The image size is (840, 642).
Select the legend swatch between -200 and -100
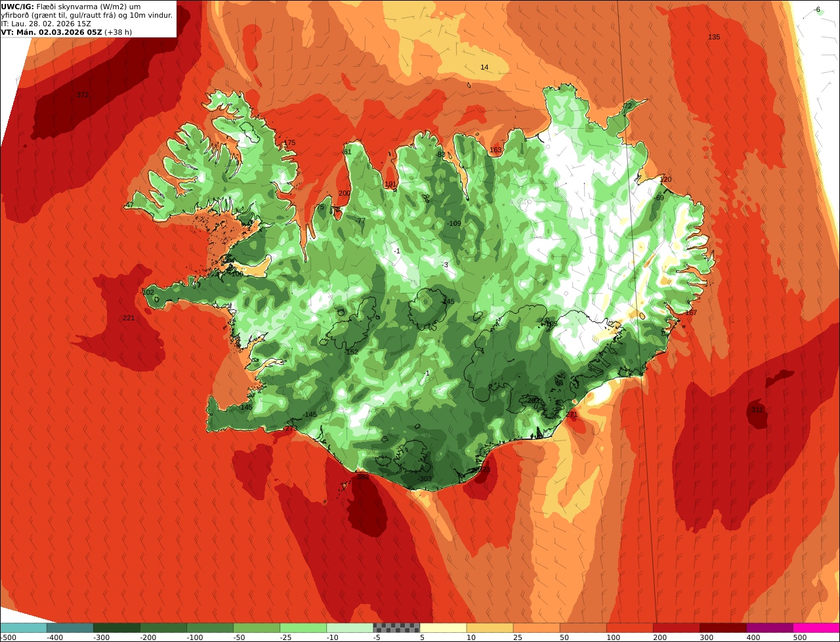point(163,628)
